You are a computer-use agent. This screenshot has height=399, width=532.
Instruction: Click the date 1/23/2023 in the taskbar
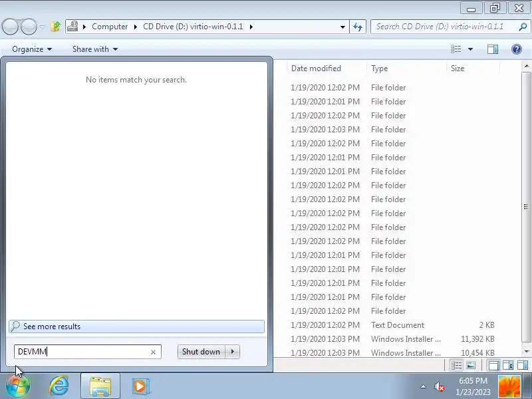[473, 392]
